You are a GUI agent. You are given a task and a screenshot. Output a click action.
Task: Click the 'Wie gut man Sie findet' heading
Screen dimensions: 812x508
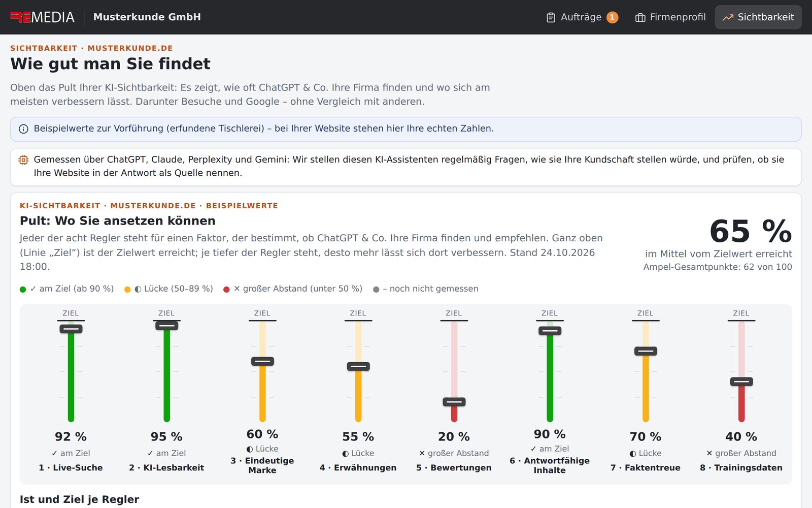110,64
